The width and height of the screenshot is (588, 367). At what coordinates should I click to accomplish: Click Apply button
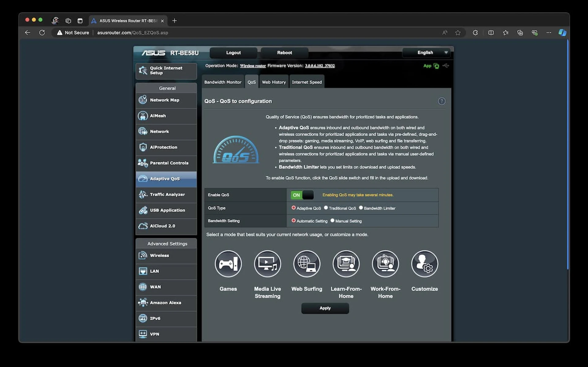coord(325,308)
